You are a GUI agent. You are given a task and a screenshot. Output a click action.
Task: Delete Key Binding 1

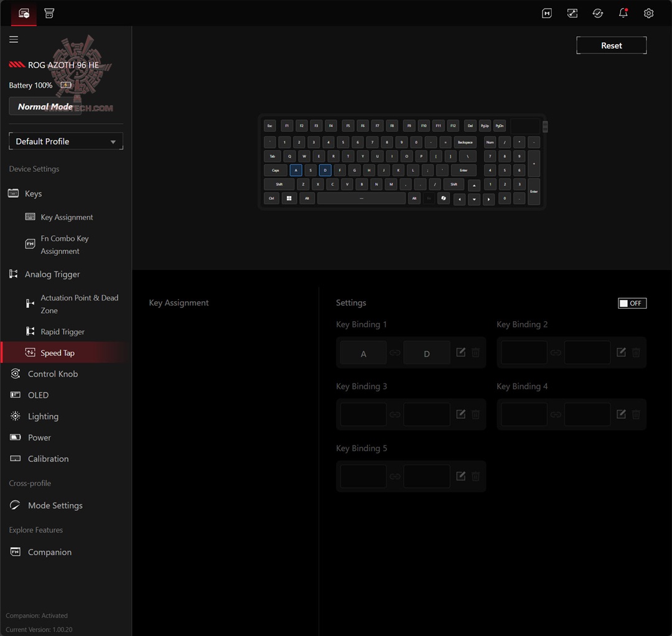476,352
